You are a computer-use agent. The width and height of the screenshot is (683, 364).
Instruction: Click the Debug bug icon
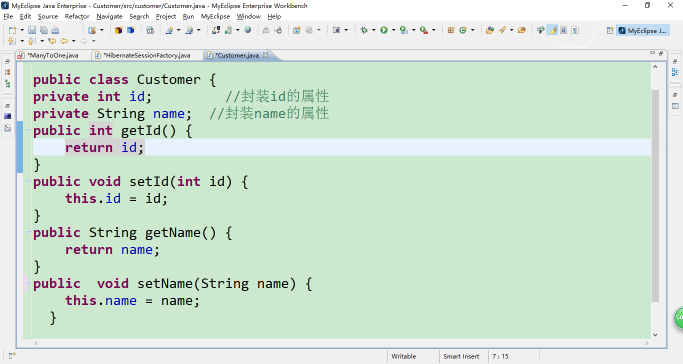click(364, 30)
